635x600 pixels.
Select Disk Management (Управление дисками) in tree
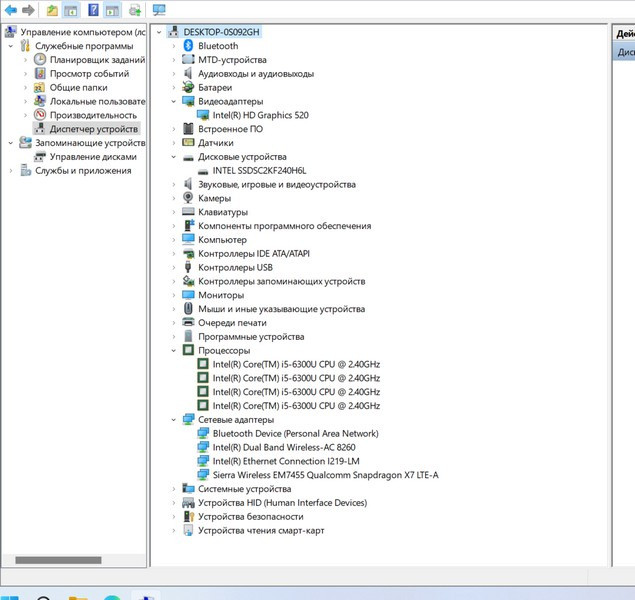tap(92, 157)
